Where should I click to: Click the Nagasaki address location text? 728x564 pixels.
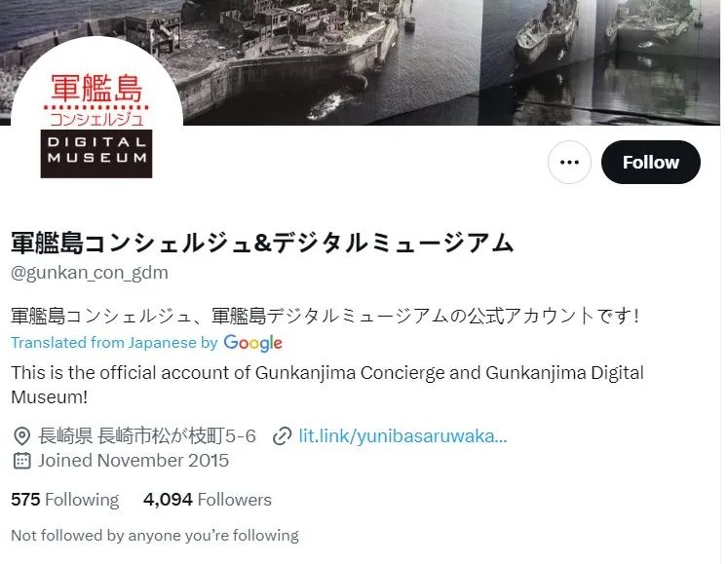point(147,435)
